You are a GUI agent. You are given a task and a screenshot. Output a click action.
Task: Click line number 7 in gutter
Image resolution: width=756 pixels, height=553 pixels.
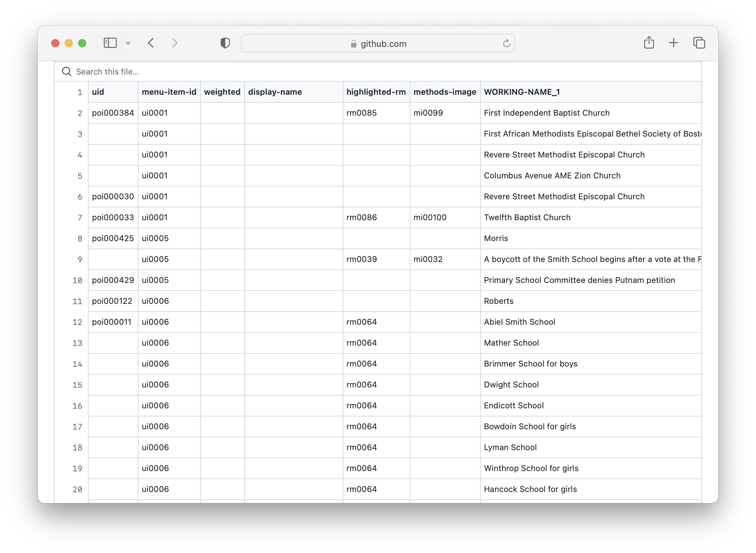pos(80,218)
